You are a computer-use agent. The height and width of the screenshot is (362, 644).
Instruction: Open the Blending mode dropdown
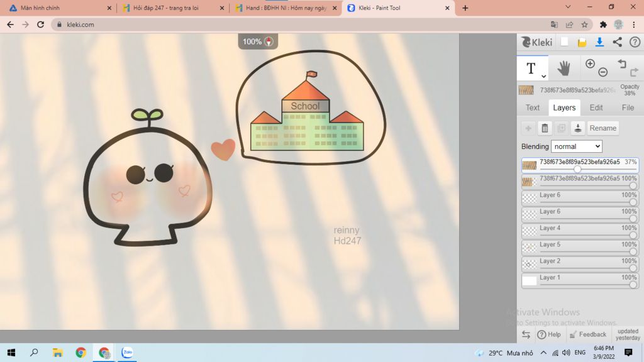(577, 146)
